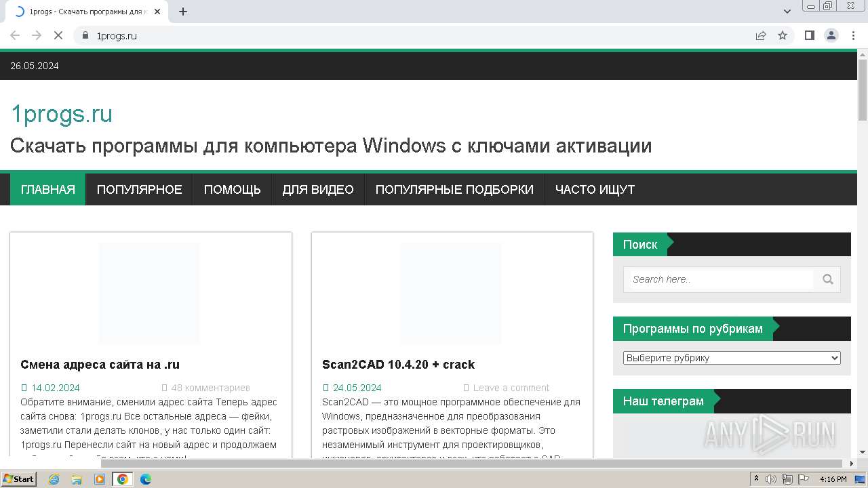Click Show desktop icon beside clock
This screenshot has width=868, height=488.
tap(861, 479)
